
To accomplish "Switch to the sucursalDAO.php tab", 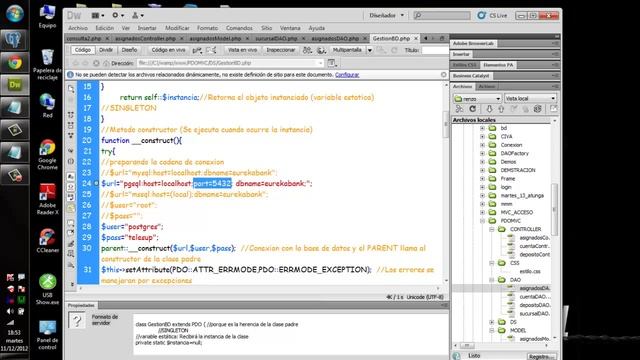I will click(x=276, y=38).
